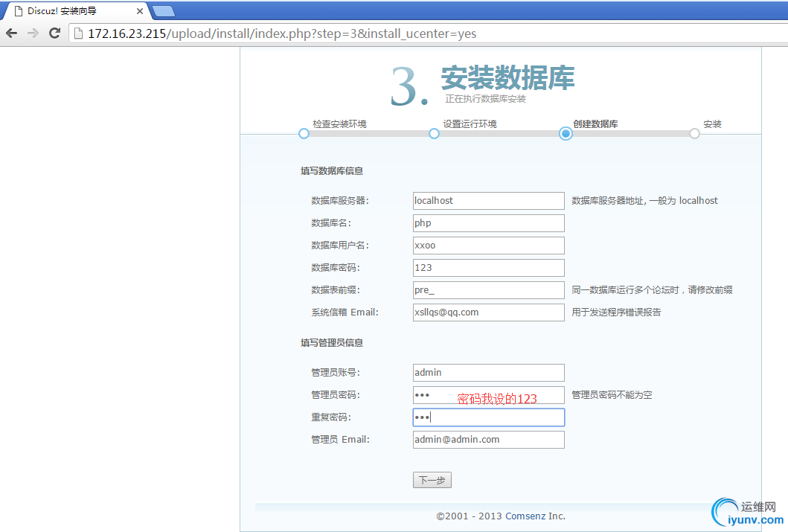Click the browser back arrow
The width and height of the screenshot is (788, 532).
pyautogui.click(x=12, y=33)
